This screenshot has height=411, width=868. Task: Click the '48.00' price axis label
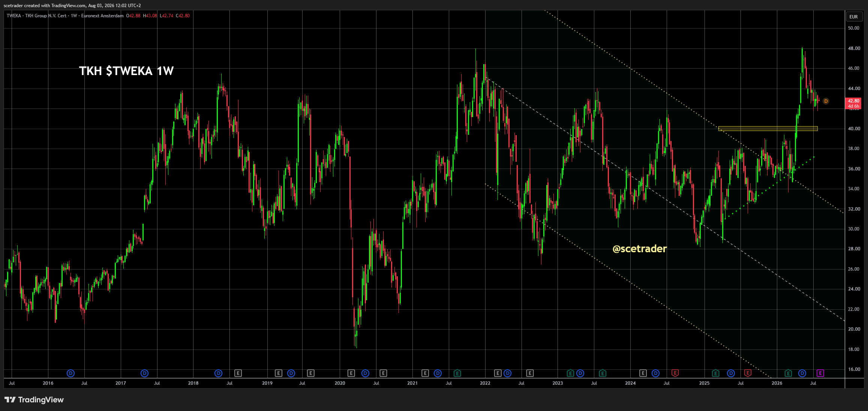click(854, 48)
